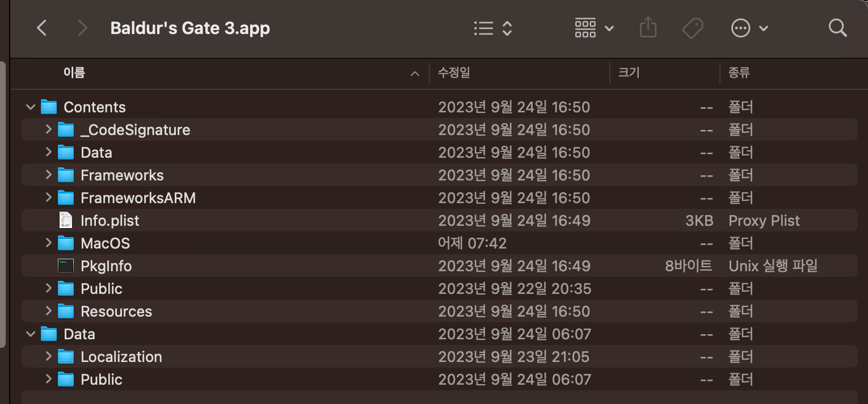This screenshot has height=404, width=868.
Task: Click the MacOS folder icon
Action: [x=66, y=243]
